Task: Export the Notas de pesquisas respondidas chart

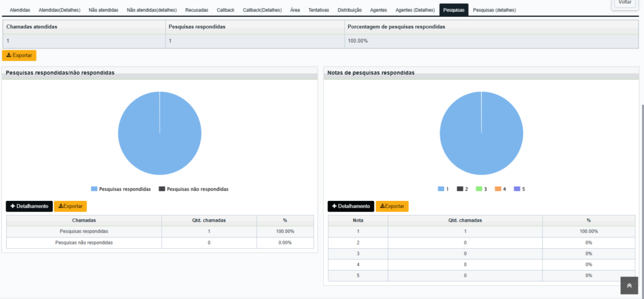Action: pyautogui.click(x=392, y=206)
